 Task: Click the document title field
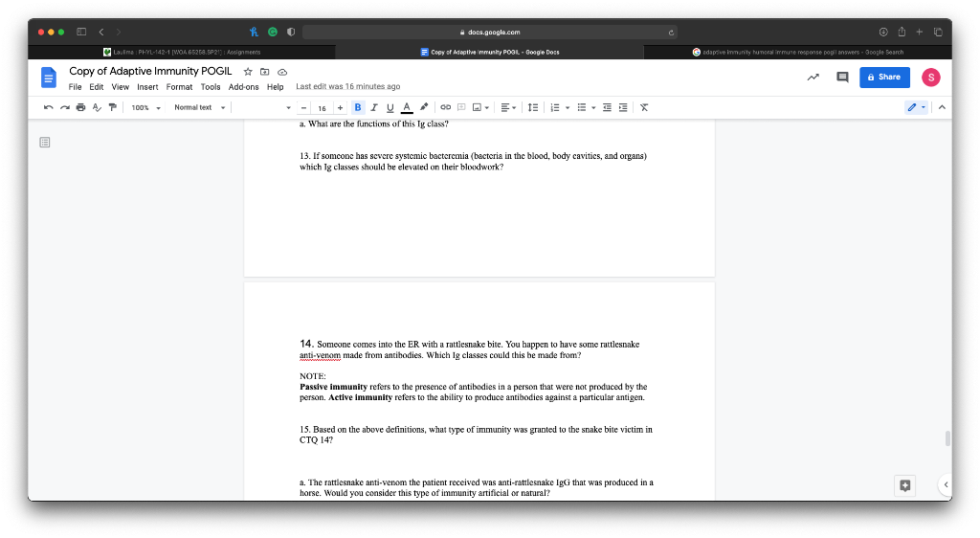(x=150, y=71)
